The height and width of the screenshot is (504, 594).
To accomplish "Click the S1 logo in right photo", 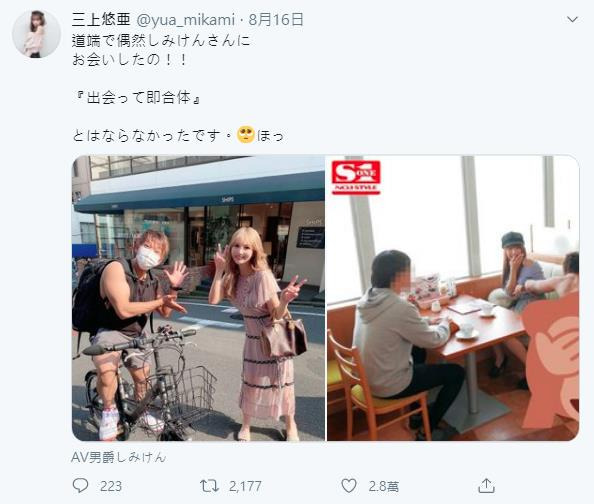I will [356, 177].
